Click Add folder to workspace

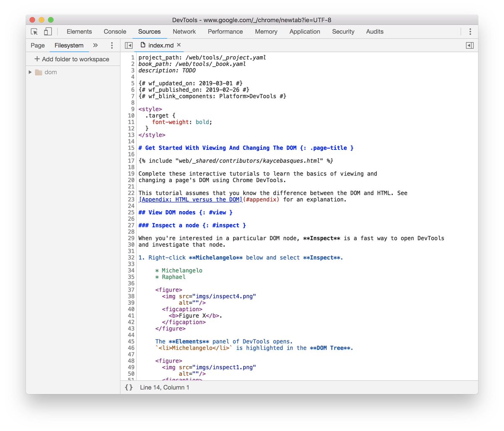[x=72, y=59]
